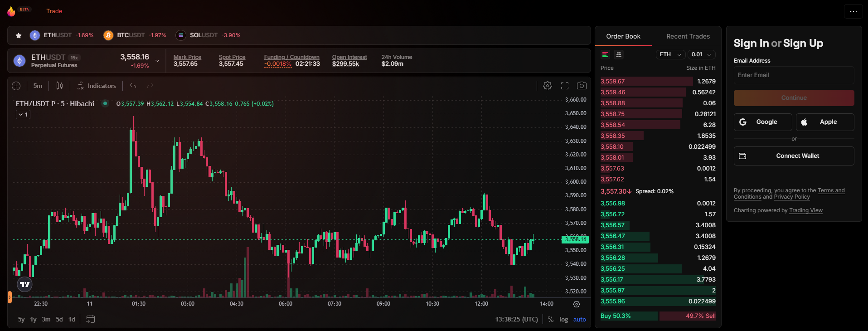
Task: Open the three-dot more menu
Action: tap(853, 11)
